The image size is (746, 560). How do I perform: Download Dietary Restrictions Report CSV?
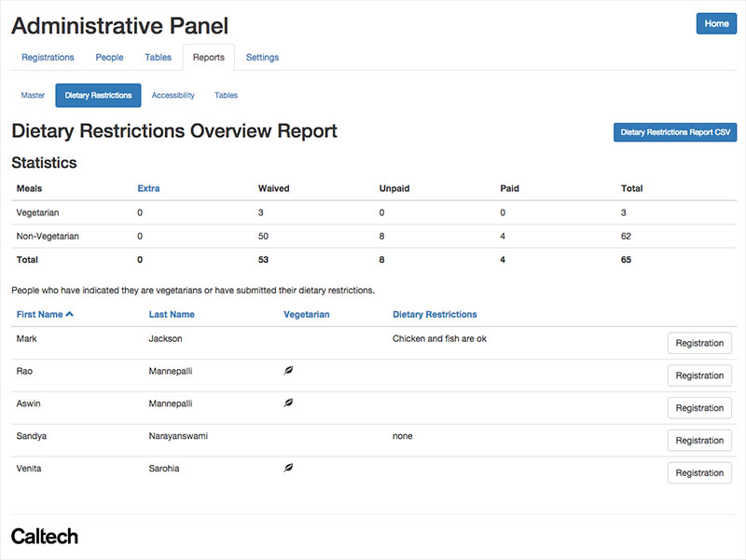(675, 132)
